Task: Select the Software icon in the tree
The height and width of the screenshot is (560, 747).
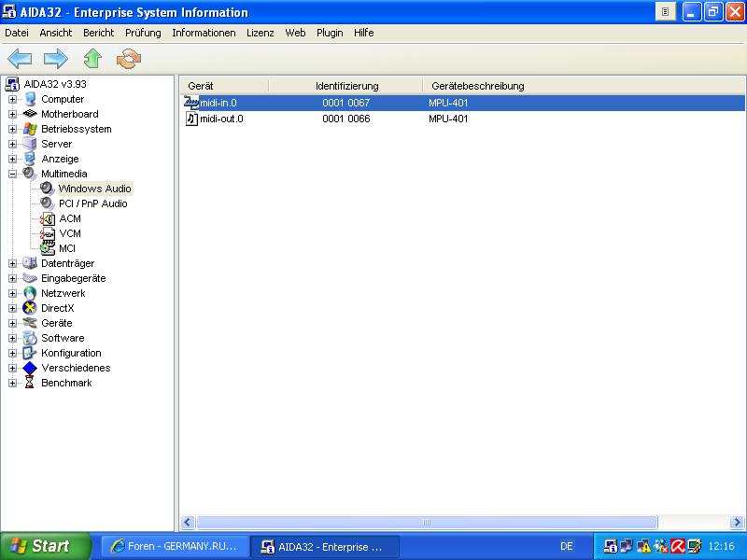Action: coord(30,338)
